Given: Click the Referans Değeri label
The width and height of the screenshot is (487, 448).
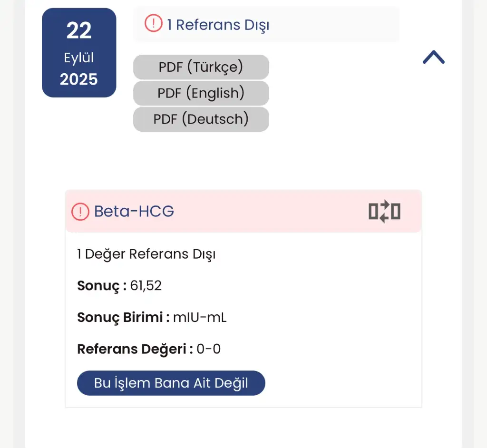Looking at the screenshot, I should [x=135, y=350].
